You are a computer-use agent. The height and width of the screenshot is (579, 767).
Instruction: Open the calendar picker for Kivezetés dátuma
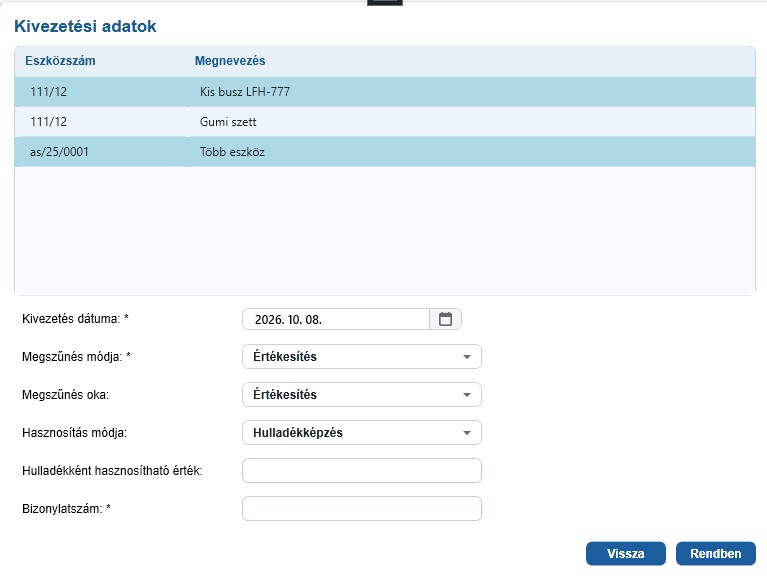tap(445, 319)
